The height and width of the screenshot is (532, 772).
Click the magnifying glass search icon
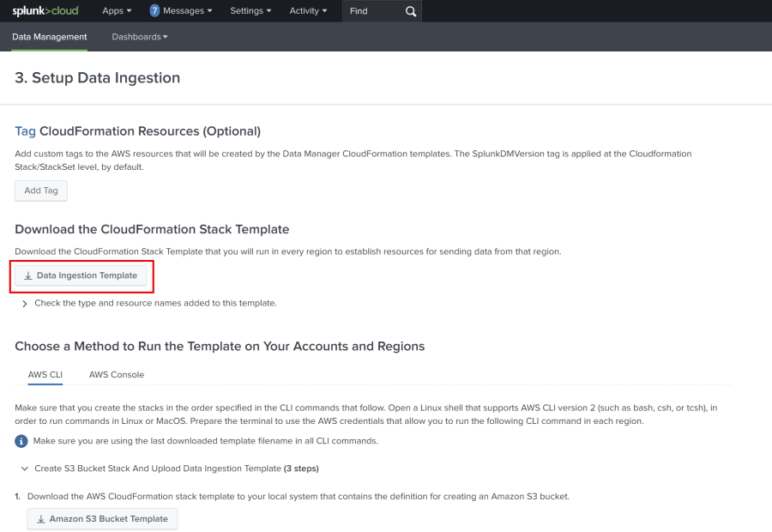[x=411, y=11]
